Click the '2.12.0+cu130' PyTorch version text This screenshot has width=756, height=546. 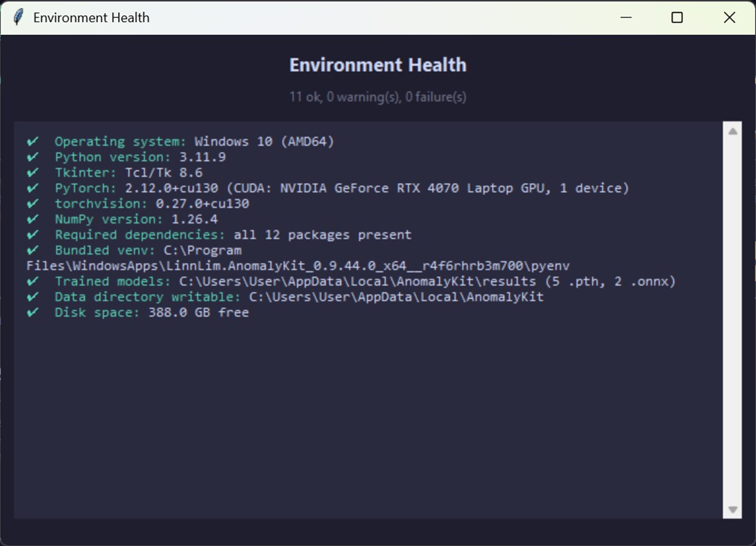pyautogui.click(x=171, y=187)
